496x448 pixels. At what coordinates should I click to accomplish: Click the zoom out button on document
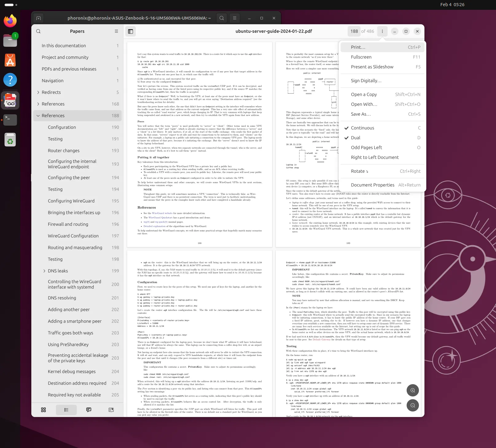click(x=412, y=405)
